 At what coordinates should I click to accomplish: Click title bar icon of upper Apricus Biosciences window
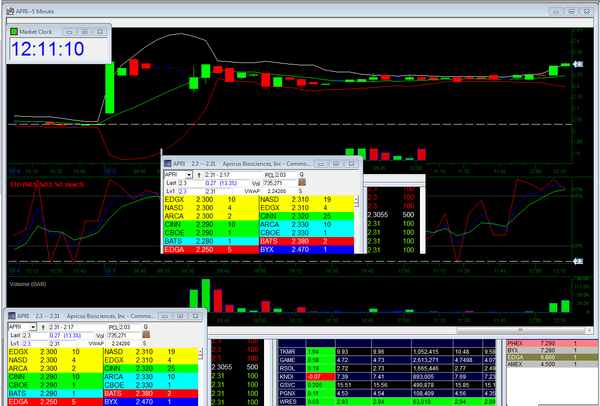[168, 161]
